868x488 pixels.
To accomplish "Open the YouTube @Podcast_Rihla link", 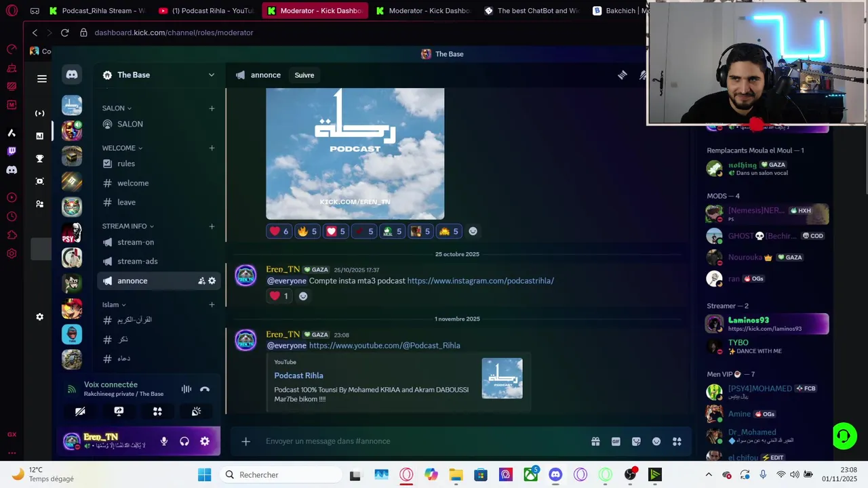I will 384,346.
